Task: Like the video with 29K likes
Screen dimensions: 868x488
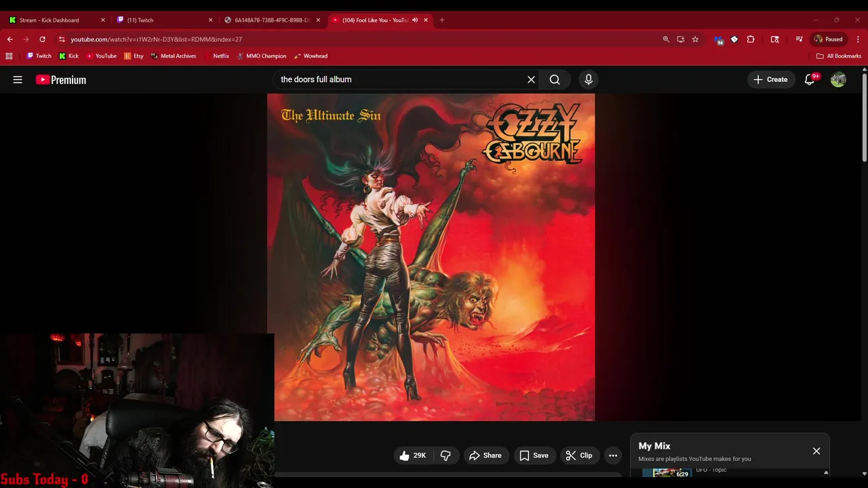Action: 412,455
